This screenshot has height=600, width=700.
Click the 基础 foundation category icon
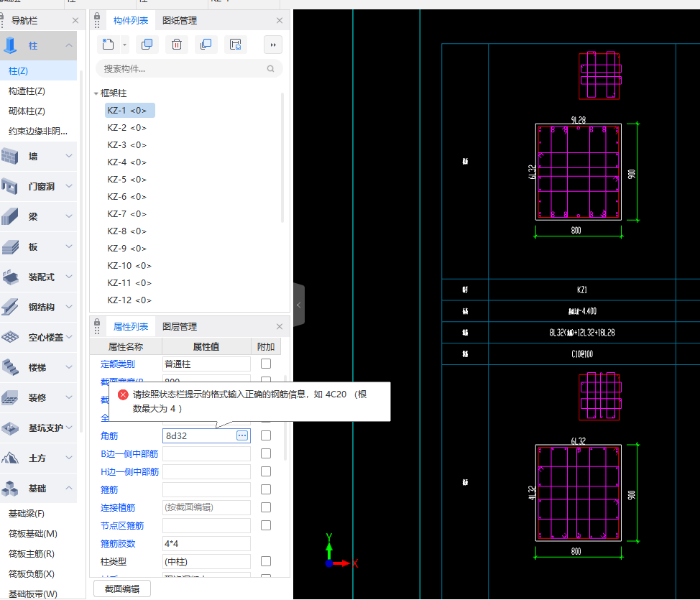[x=10, y=489]
